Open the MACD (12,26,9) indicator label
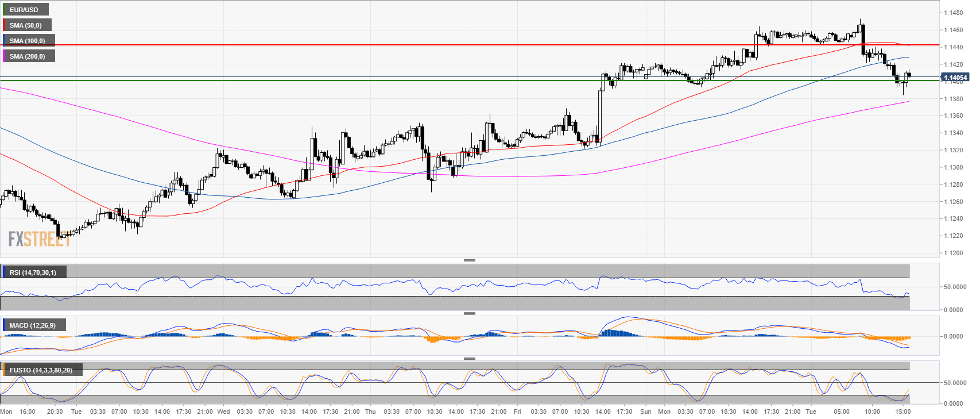 click(33, 325)
